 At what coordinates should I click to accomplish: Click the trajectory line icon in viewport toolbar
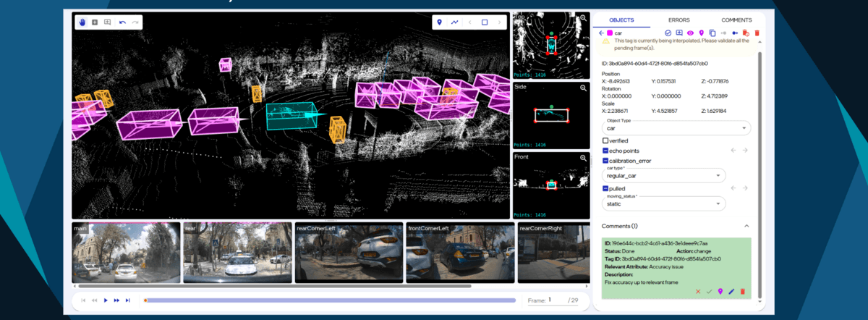(454, 22)
